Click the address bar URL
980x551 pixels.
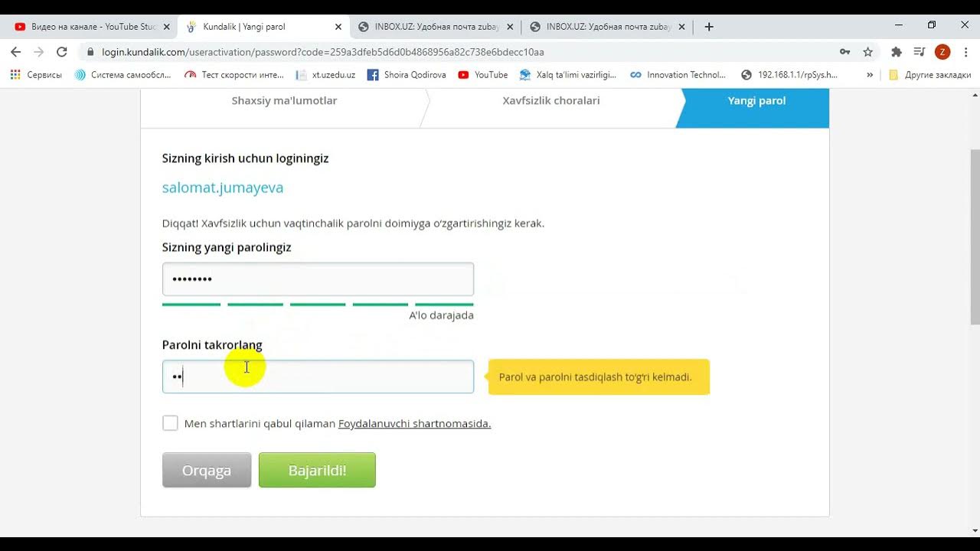(x=323, y=52)
